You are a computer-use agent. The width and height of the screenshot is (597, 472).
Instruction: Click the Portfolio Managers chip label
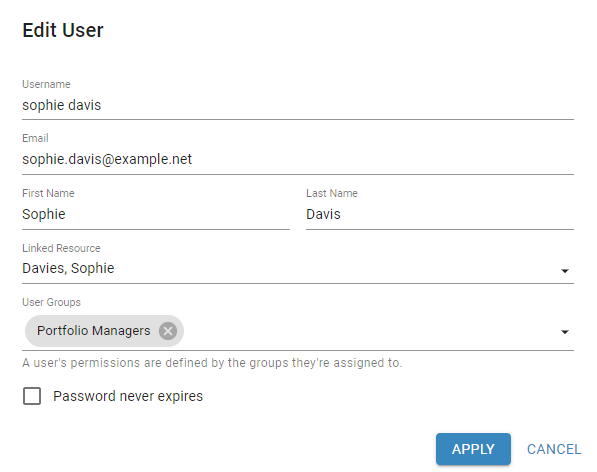(94, 331)
